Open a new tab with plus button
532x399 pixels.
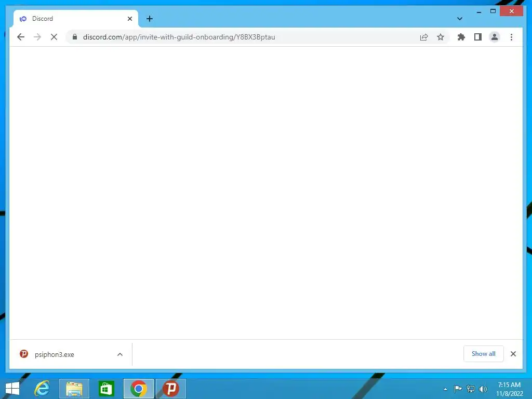click(x=149, y=19)
